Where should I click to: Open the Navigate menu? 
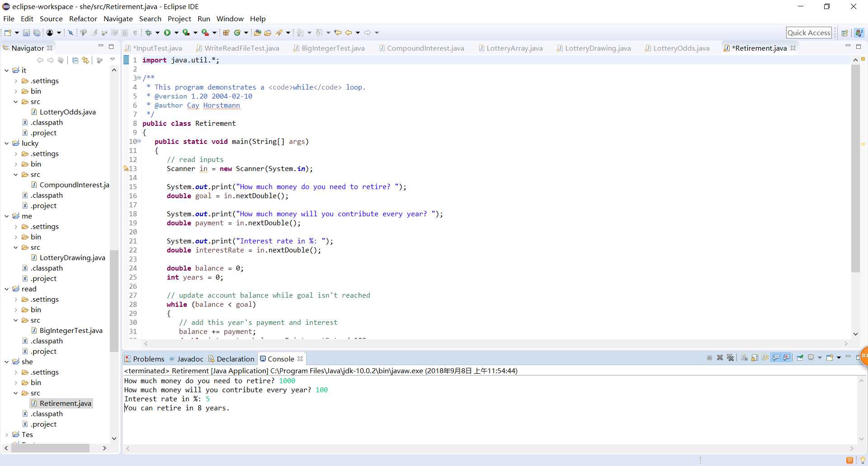click(118, 19)
